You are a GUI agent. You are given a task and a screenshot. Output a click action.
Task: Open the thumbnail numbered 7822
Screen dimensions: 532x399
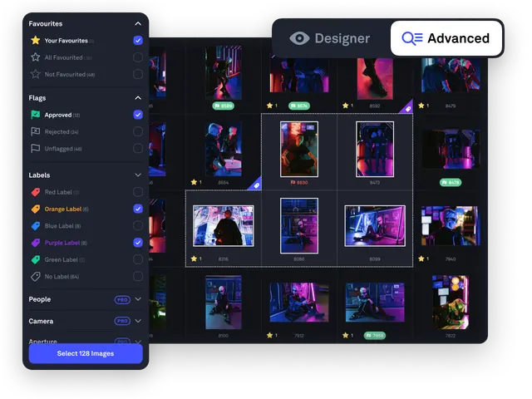click(x=451, y=302)
